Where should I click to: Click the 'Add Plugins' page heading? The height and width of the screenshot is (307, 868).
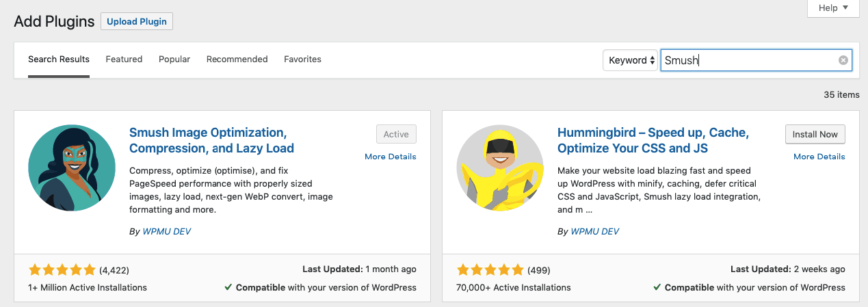click(x=54, y=21)
